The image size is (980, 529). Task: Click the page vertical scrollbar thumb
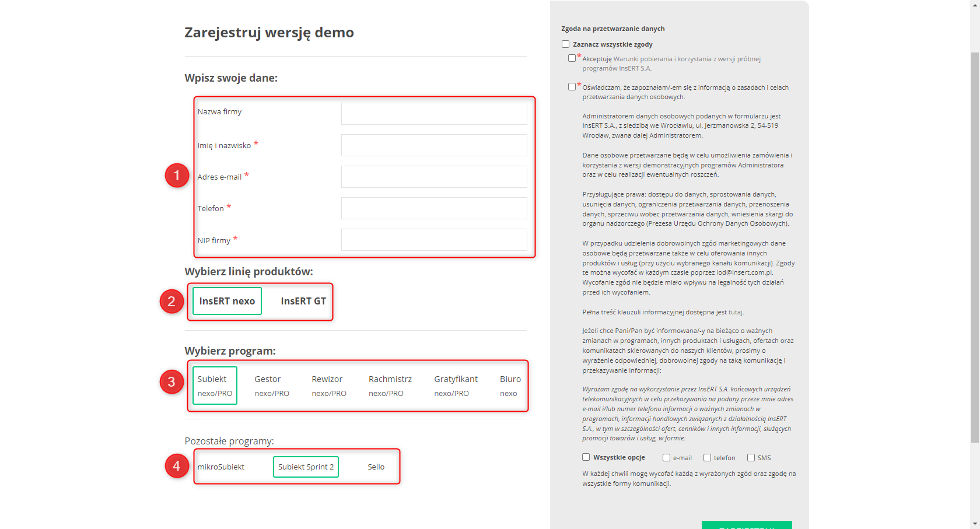coord(975,247)
